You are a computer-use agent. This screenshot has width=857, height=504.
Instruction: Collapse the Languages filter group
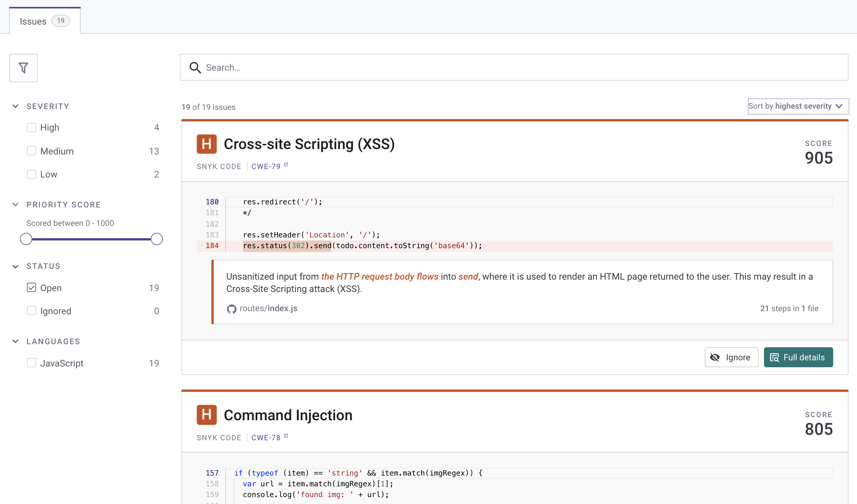[15, 342]
